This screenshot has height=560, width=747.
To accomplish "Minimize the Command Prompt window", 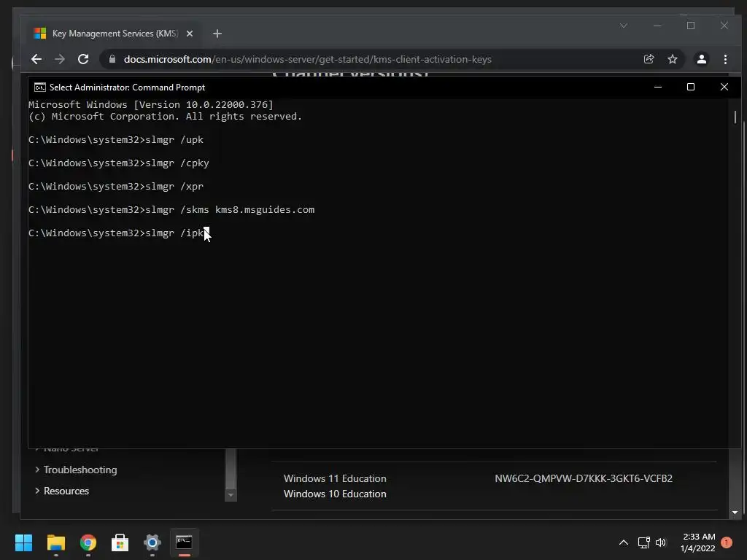I will tap(658, 87).
